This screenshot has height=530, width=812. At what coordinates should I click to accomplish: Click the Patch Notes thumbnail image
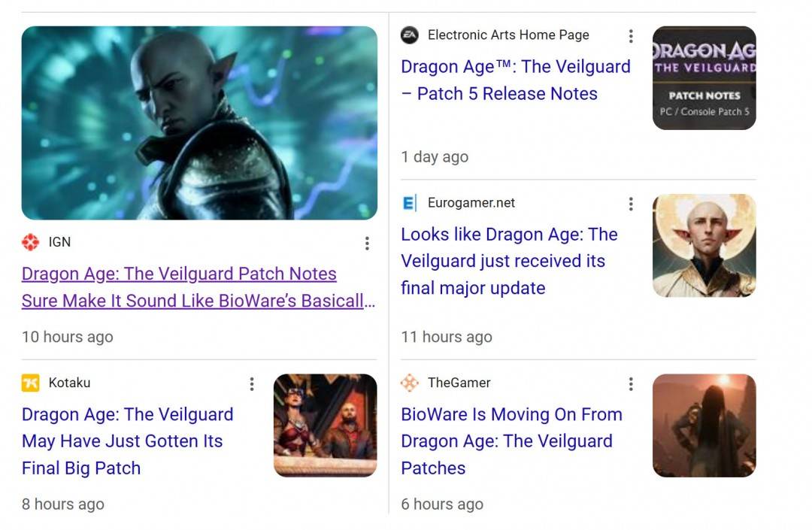pos(704,78)
